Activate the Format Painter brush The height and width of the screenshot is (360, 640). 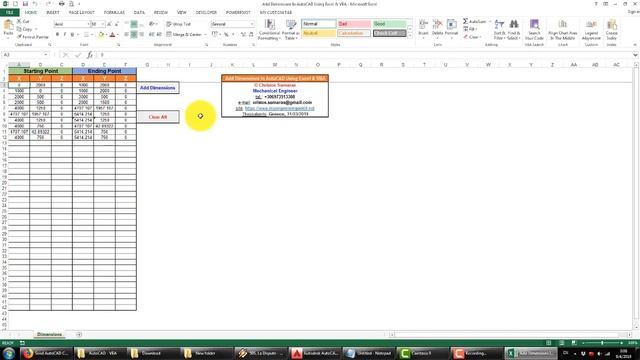pos(19,37)
